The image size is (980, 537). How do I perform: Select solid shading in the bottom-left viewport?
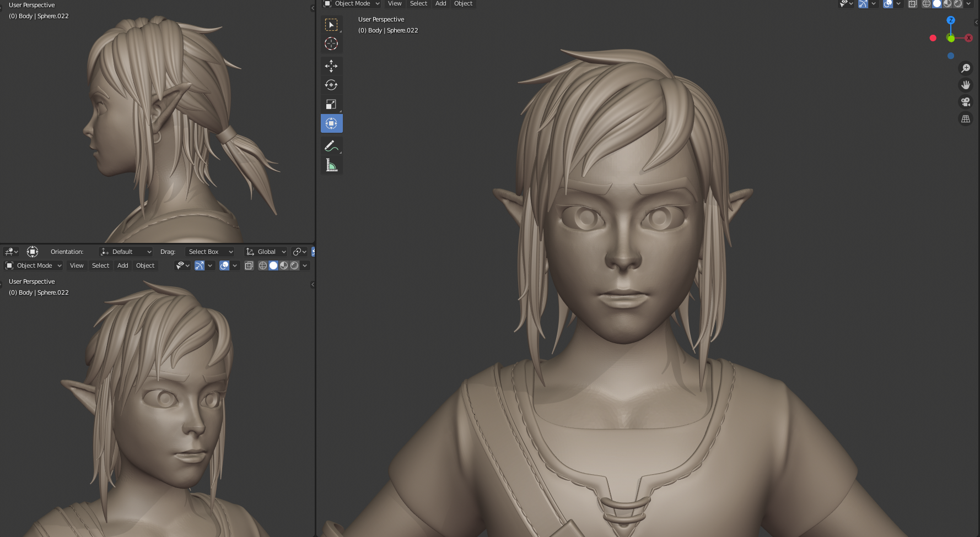point(273,265)
